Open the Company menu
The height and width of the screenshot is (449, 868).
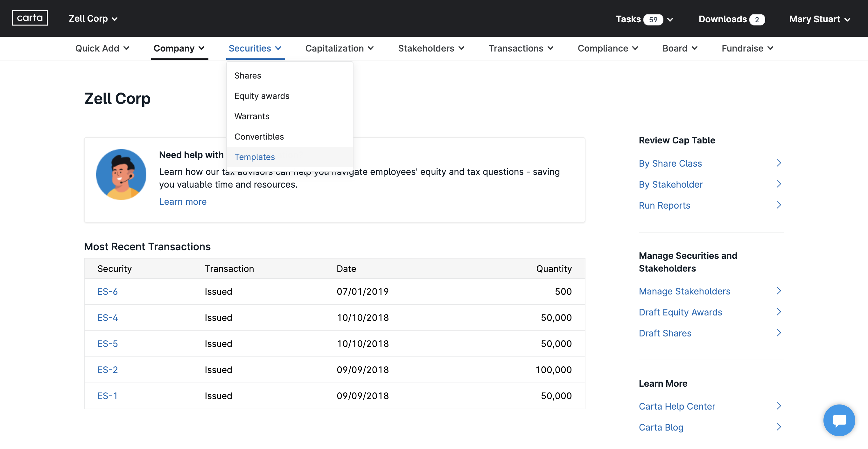tap(179, 48)
